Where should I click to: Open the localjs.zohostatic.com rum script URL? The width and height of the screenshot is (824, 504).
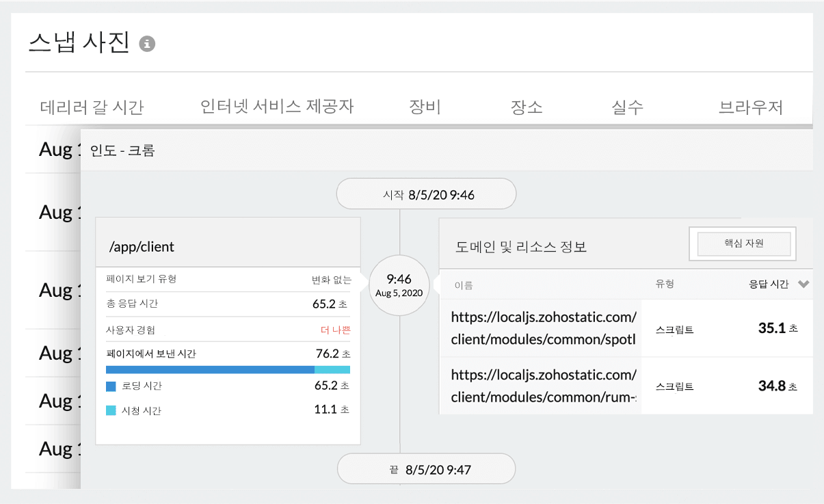[541, 386]
